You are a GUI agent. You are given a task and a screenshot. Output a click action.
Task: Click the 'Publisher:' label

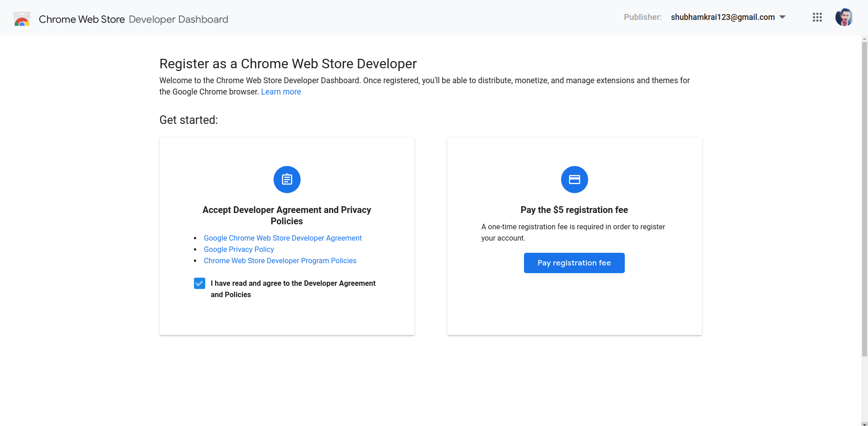coord(642,17)
